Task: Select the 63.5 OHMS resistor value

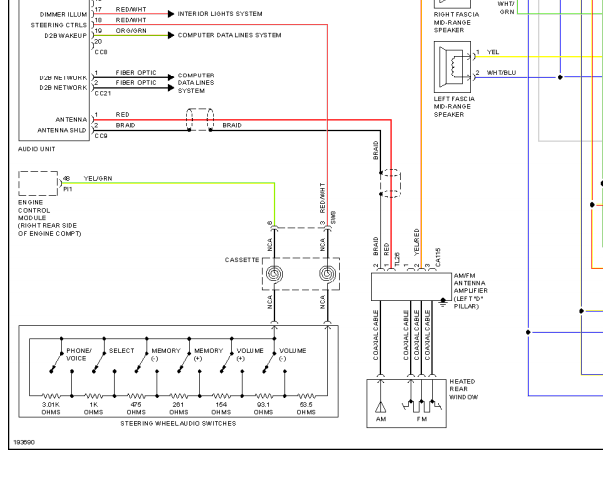Action: [306, 408]
